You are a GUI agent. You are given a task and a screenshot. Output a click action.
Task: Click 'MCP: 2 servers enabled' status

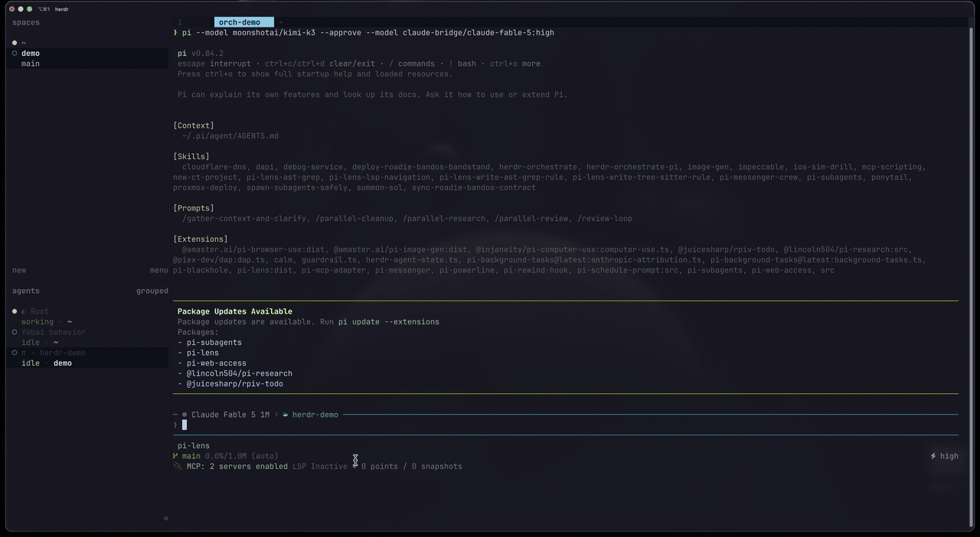[237, 467]
